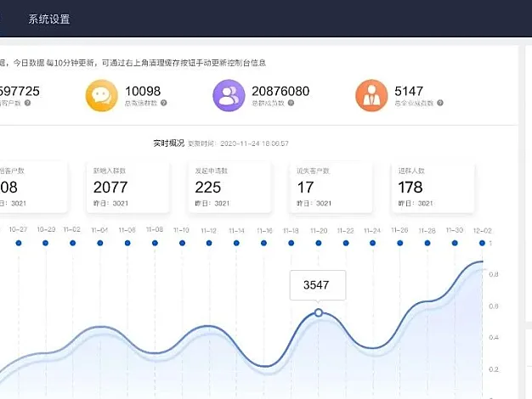532x399 pixels.
Task: Click the 3547 tooltip box
Action: click(x=318, y=285)
